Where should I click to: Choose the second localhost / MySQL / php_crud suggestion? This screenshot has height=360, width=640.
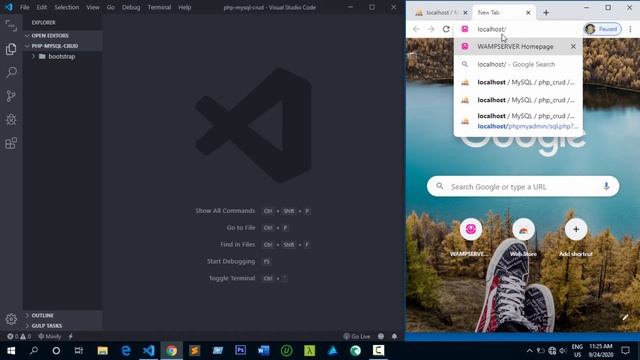coord(518,100)
